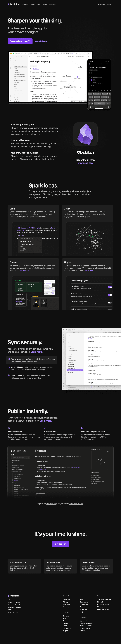Disable the Calendar community plugin toggle
Image resolution: width=121 pixels, height=644 pixels.
110,287
